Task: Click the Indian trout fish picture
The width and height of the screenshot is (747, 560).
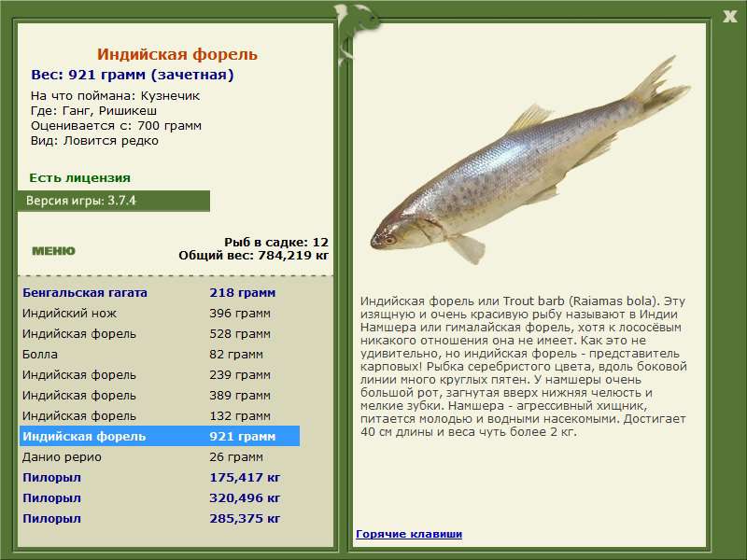Action: point(529,161)
